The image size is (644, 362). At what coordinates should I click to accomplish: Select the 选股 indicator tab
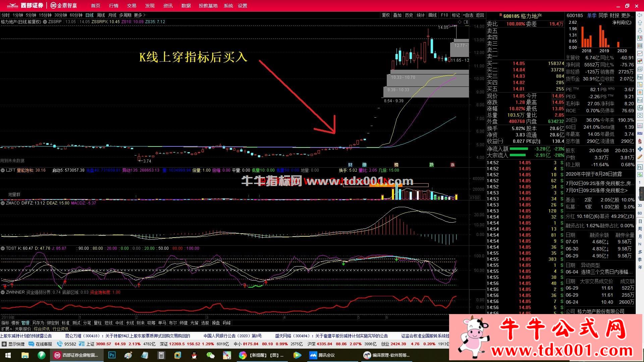[205, 323]
